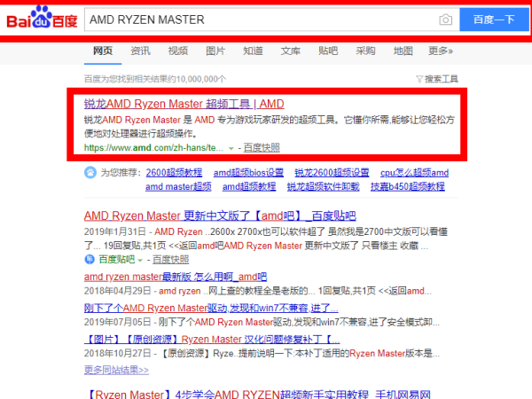Open the 搜索工具 filter icon
Viewport: 532px width, 399px height.
tap(419, 79)
